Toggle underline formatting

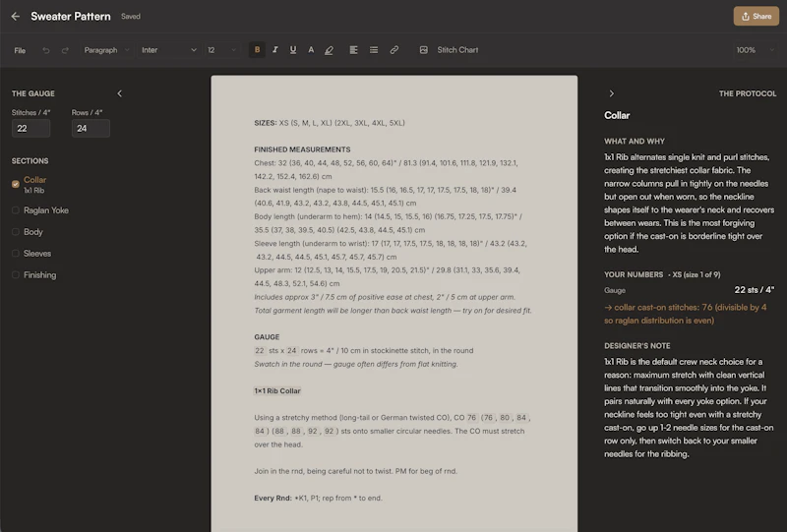(x=293, y=50)
